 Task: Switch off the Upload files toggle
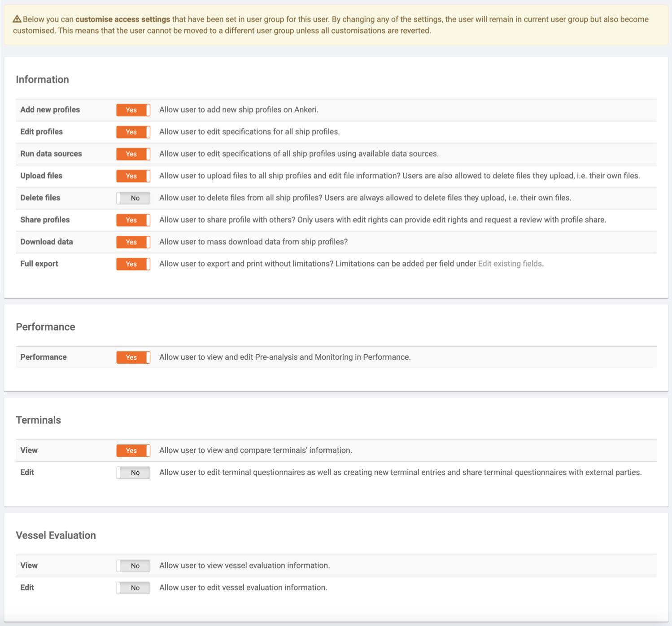(133, 176)
